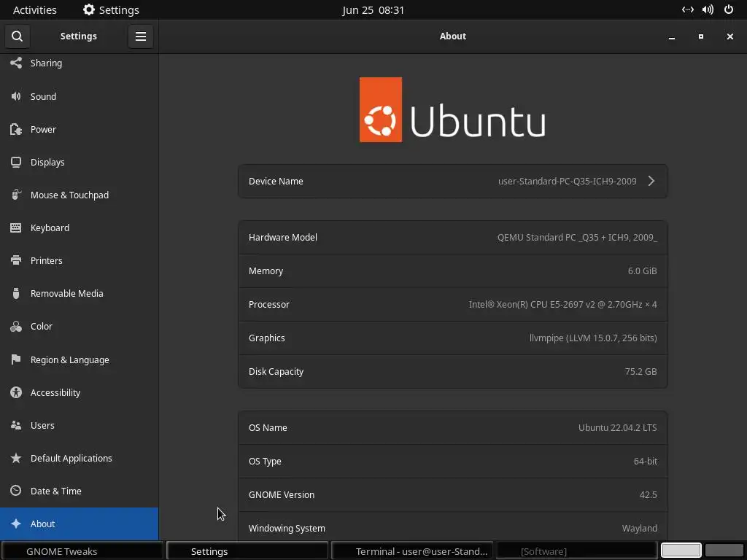The image size is (747, 560).
Task: Open Removable Media settings
Action: (79, 293)
